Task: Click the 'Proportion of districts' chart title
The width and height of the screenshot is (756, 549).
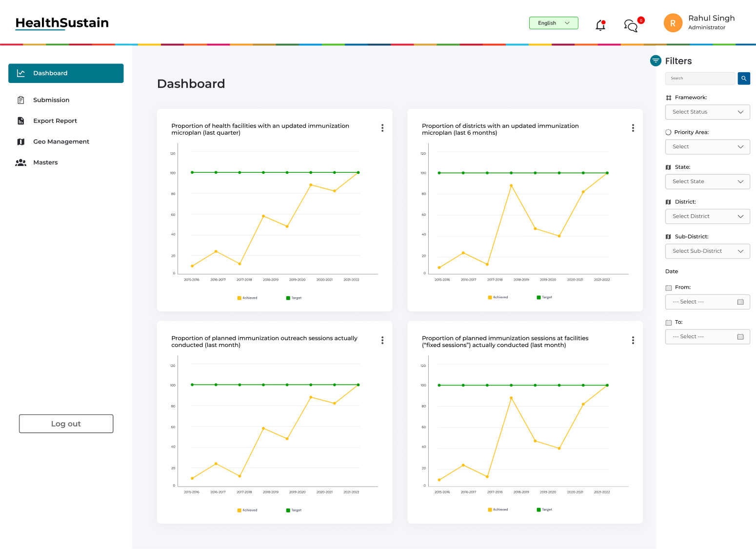Action: 500,129
